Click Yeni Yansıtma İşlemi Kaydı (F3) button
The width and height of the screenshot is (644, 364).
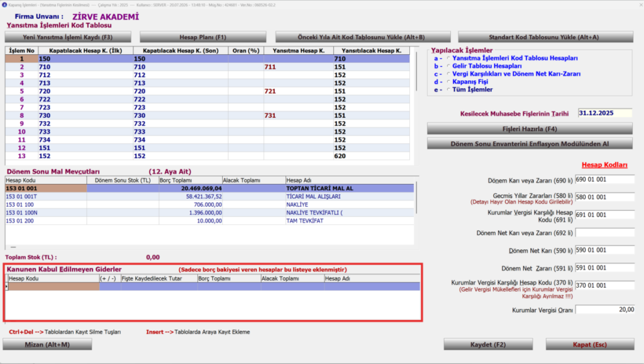[x=68, y=37]
